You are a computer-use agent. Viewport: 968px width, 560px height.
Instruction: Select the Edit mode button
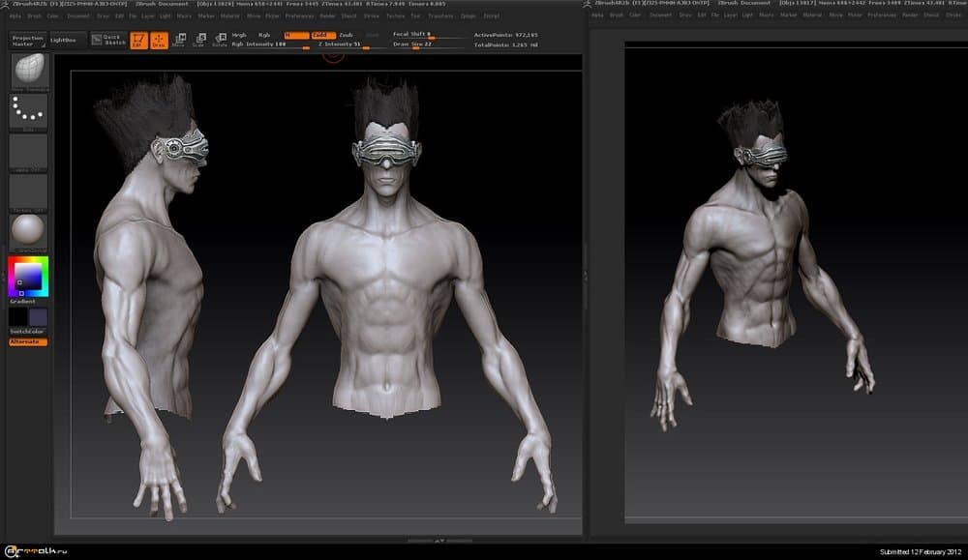[x=137, y=40]
